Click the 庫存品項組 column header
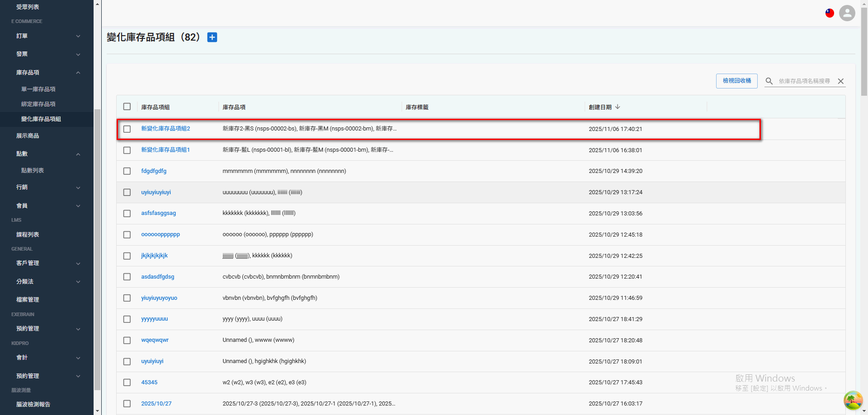 point(156,107)
